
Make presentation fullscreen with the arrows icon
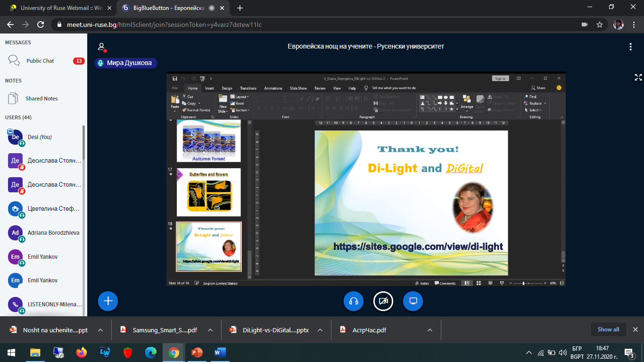click(638, 77)
